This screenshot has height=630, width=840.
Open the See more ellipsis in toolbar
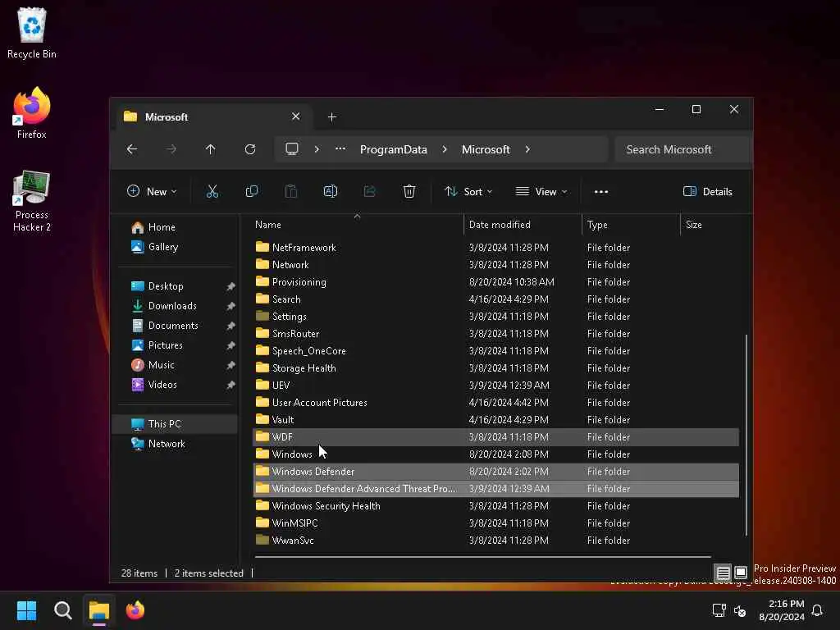tap(601, 192)
